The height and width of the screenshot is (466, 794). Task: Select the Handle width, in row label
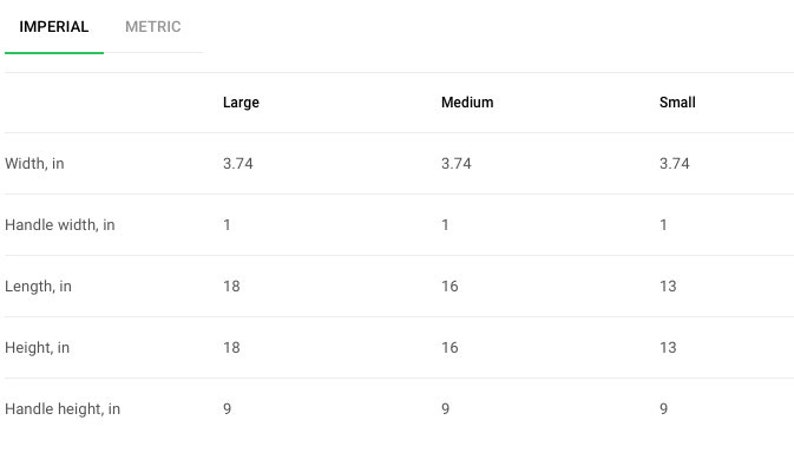coord(60,225)
